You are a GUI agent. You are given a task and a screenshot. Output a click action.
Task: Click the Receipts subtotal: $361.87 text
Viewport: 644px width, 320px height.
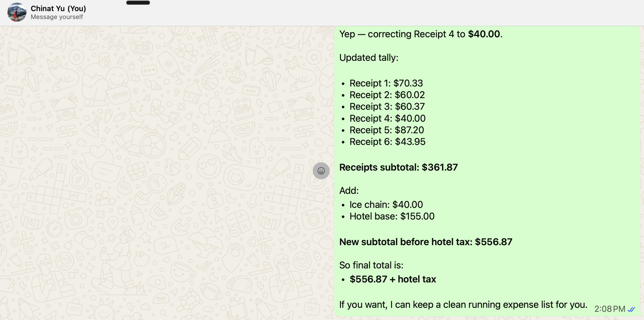(398, 167)
